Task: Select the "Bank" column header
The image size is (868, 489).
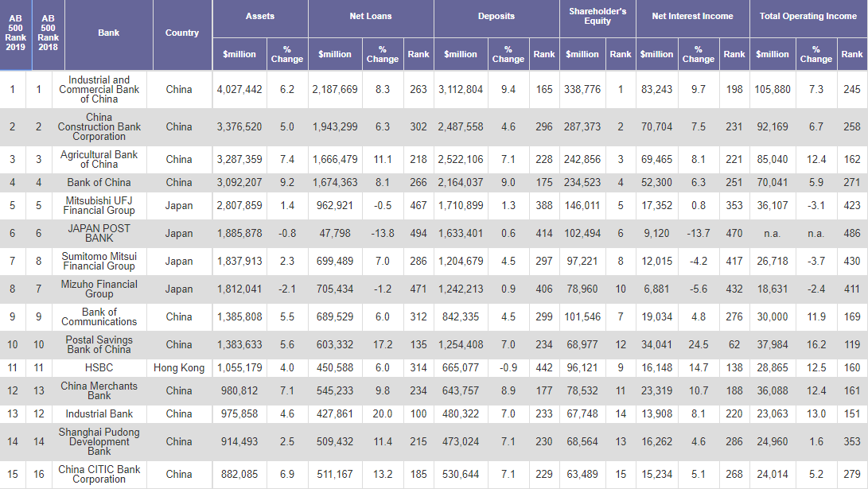Action: (108, 33)
